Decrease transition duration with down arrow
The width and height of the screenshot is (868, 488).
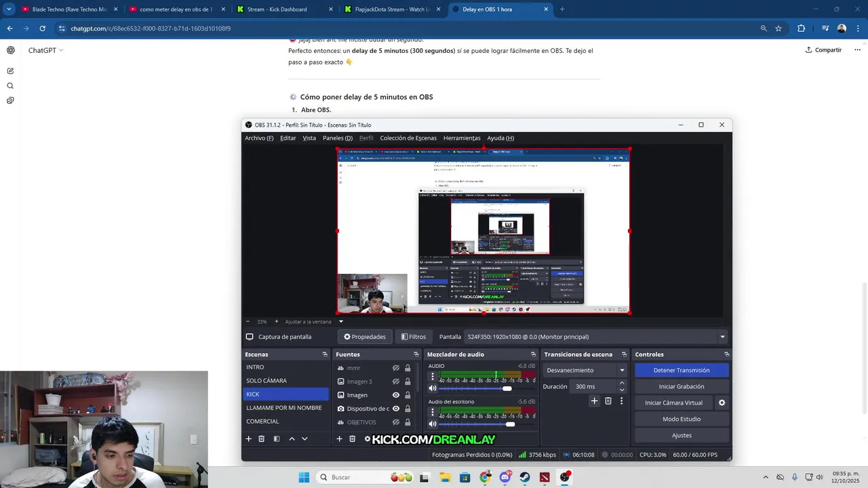[622, 390]
